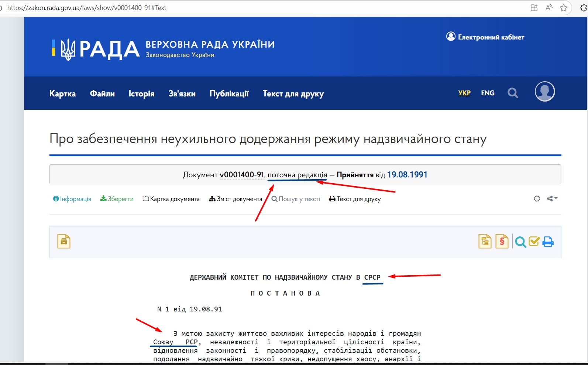The image size is (588, 365).
Task: Click the 'Зберегти' save link
Action: [x=117, y=199]
